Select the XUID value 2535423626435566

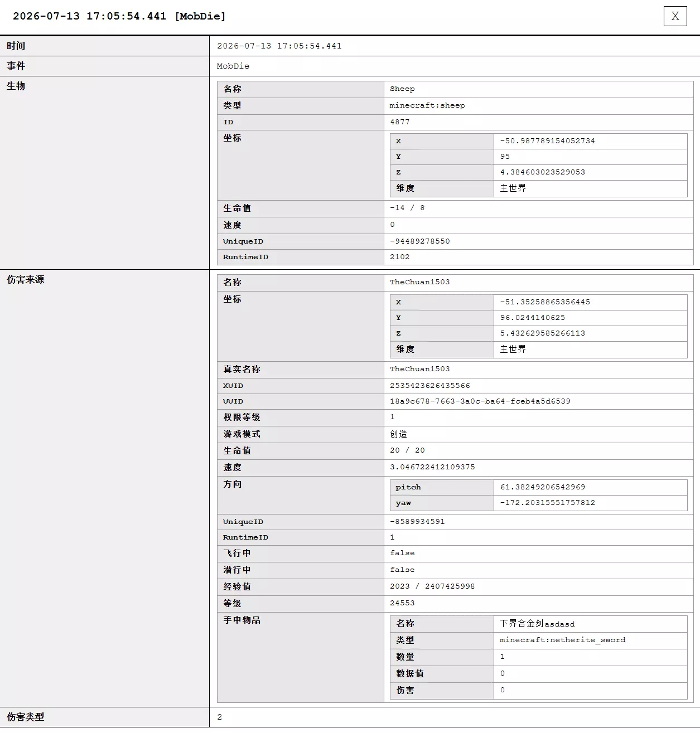click(430, 386)
